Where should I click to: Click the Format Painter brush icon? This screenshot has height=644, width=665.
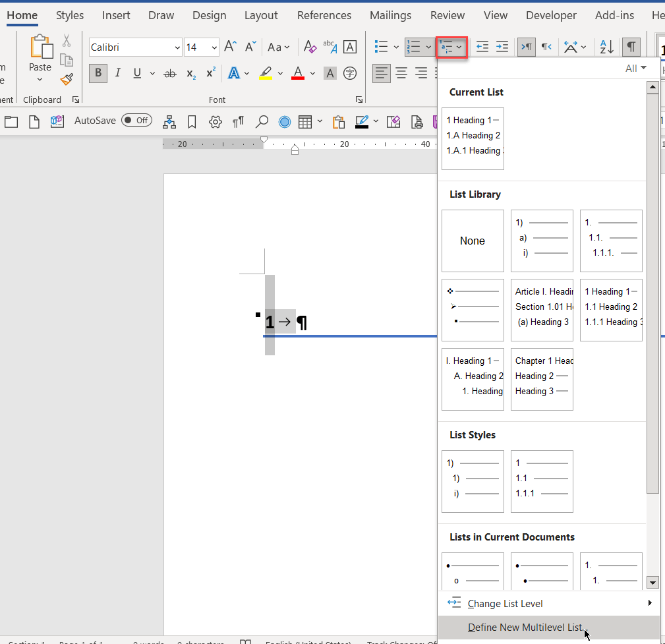(67, 79)
